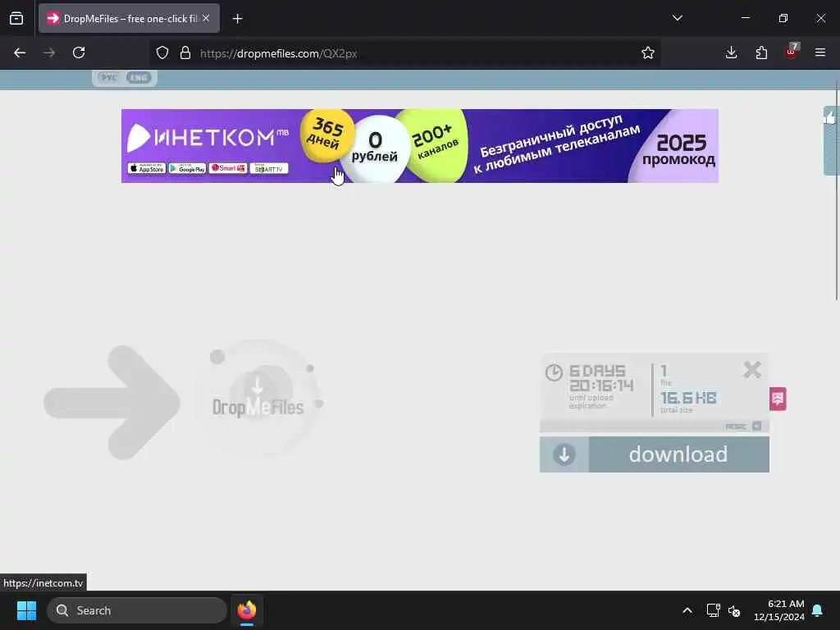The image size is (840, 630).
Task: Click the large gray arrow graphic
Action: click(x=112, y=402)
